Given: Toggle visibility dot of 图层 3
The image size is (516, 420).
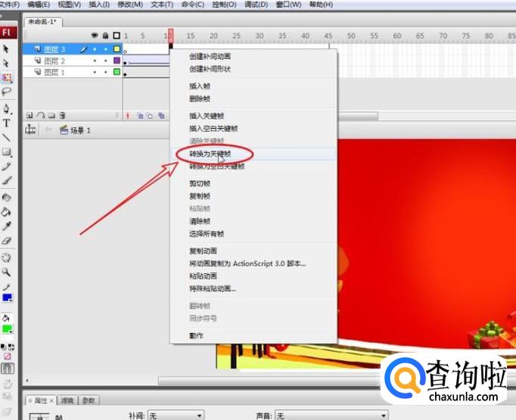Looking at the screenshot, I should pos(95,49).
